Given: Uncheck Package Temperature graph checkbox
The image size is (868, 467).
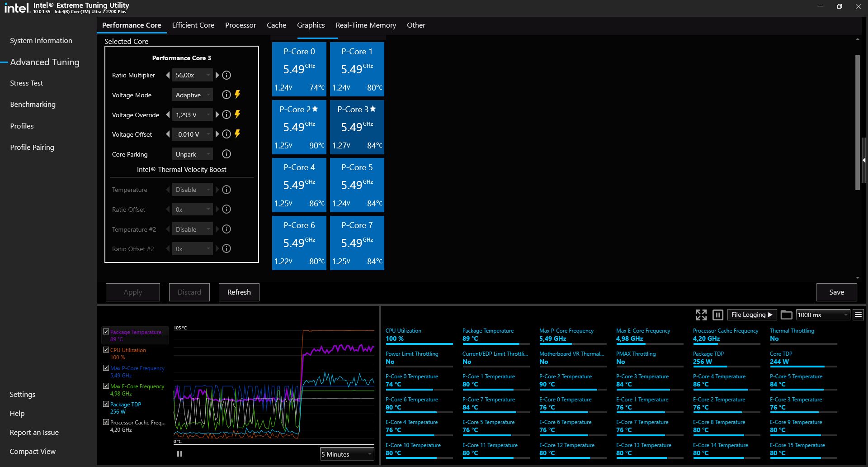Looking at the screenshot, I should 106,332.
